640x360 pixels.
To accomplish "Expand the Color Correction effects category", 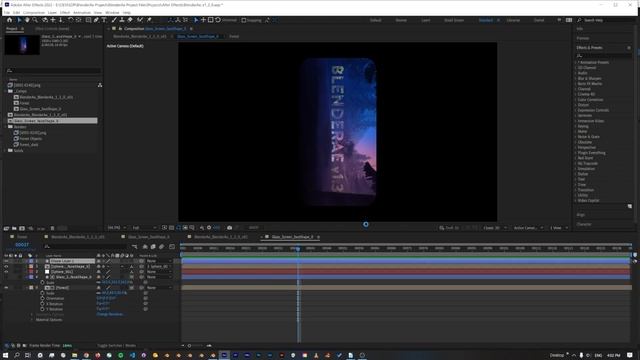I will [x=576, y=100].
